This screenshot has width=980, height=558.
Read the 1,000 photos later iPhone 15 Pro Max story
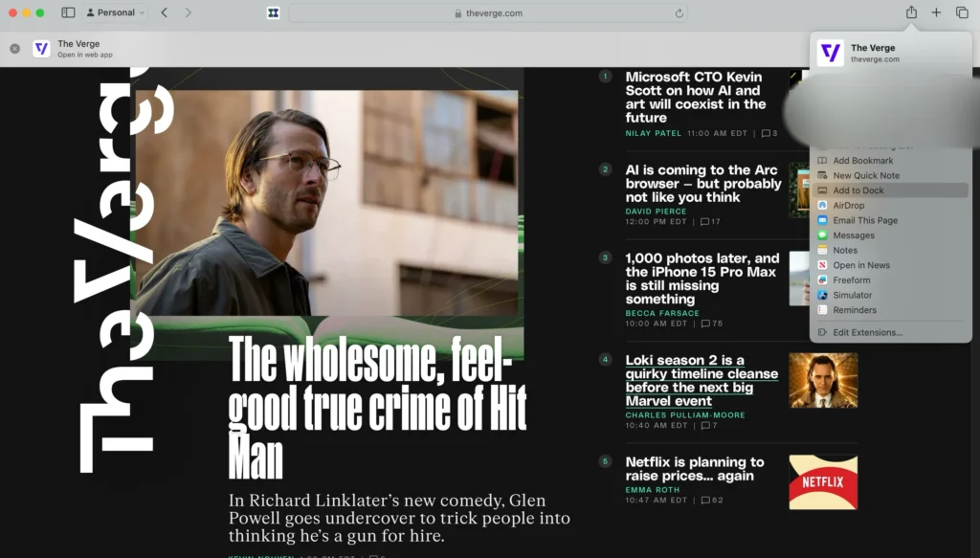[702, 279]
